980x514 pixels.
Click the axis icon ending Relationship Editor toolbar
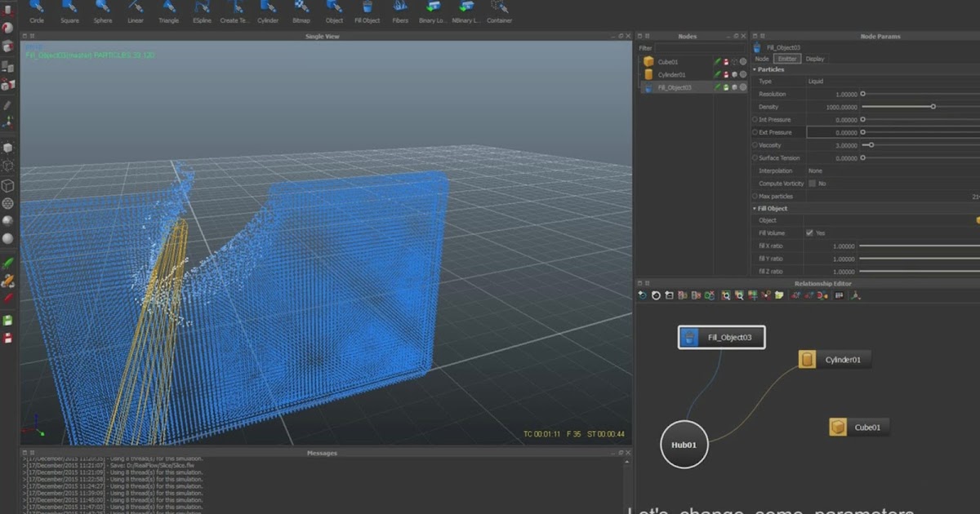coord(856,295)
